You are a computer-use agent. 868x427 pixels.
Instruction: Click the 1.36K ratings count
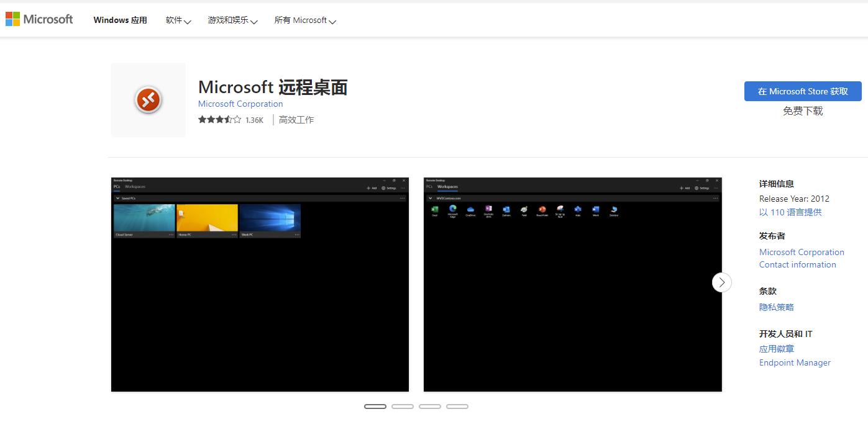254,120
